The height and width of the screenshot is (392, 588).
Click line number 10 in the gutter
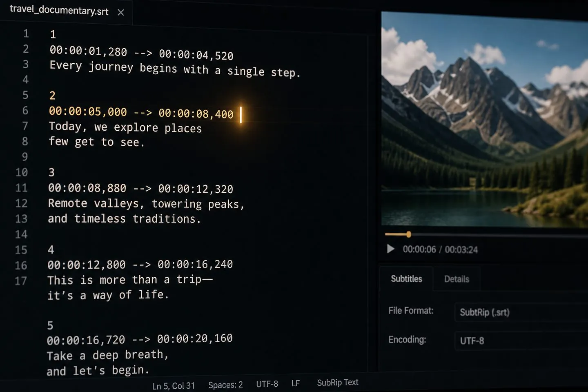coord(22,172)
